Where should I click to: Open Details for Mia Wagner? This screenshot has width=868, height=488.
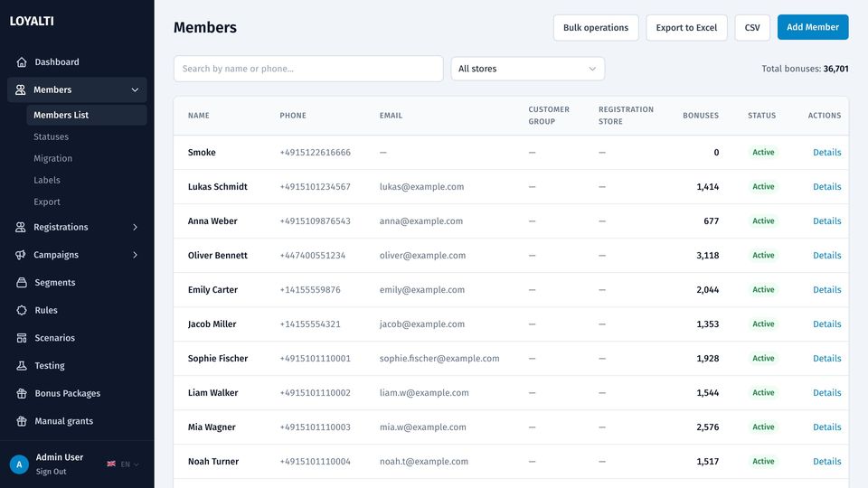tap(827, 427)
